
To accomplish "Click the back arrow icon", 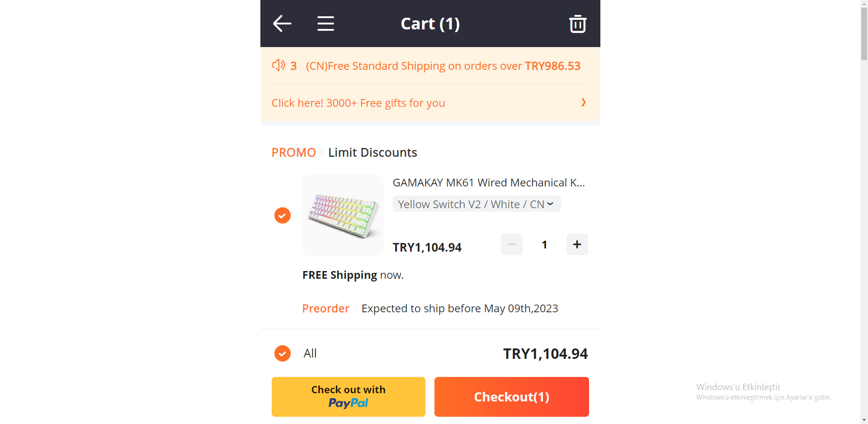I will point(282,24).
